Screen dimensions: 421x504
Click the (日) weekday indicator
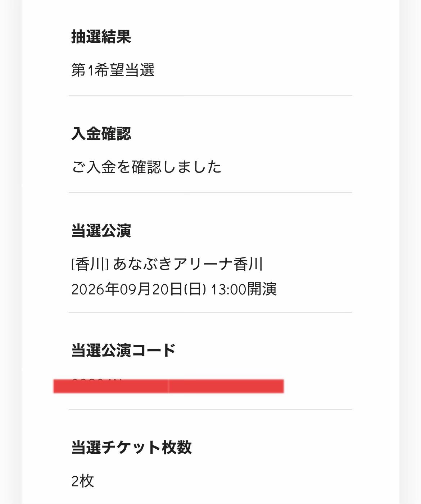195,289
